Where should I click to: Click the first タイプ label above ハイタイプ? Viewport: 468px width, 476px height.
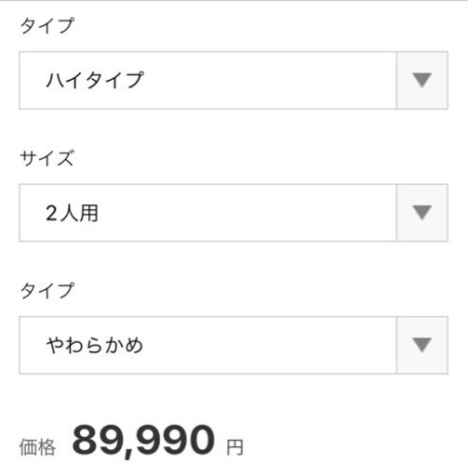click(47, 25)
